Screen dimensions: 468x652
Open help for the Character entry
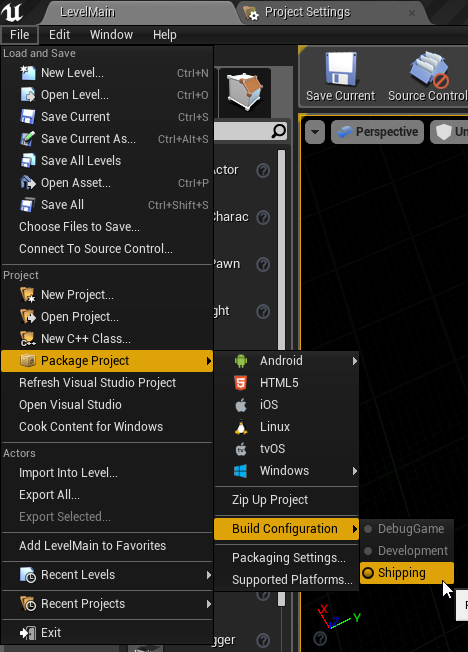point(263,217)
